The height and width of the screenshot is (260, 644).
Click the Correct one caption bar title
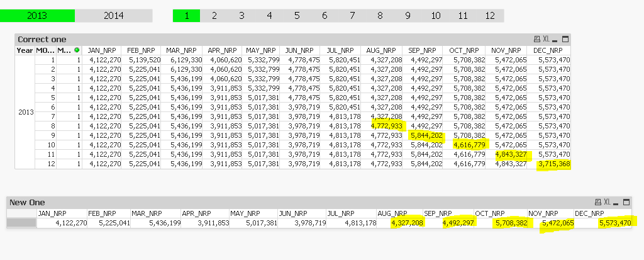(x=42, y=40)
